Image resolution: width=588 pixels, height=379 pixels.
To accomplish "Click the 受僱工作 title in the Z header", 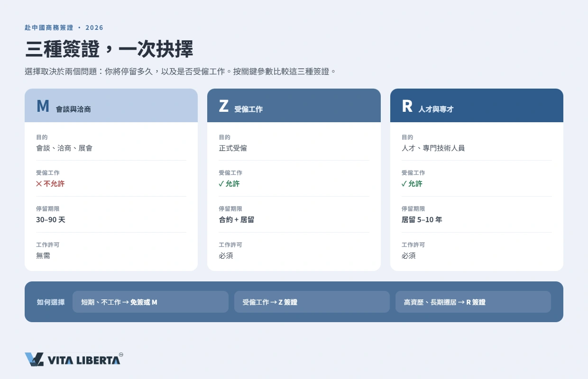I will pos(248,109).
